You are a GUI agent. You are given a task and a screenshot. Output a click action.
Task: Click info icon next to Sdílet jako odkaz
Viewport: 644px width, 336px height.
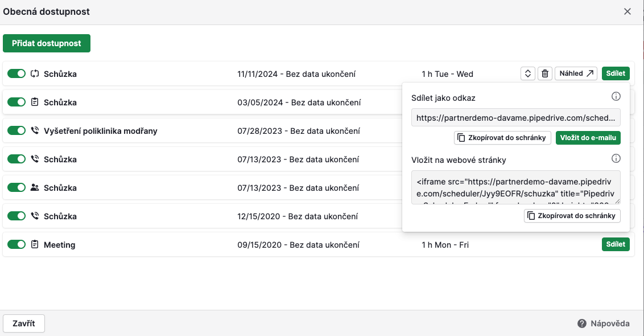[x=616, y=96]
